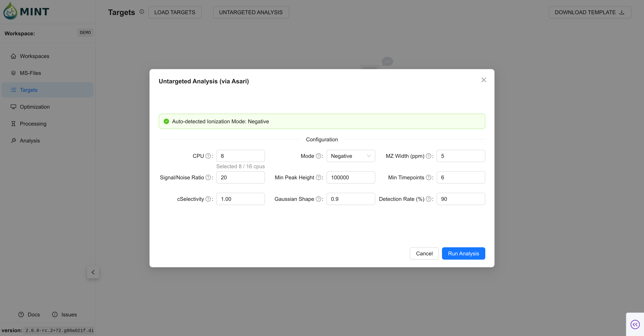The height and width of the screenshot is (336, 644).
Task: Collapse the sidebar with the left chevron
Action: (93, 272)
